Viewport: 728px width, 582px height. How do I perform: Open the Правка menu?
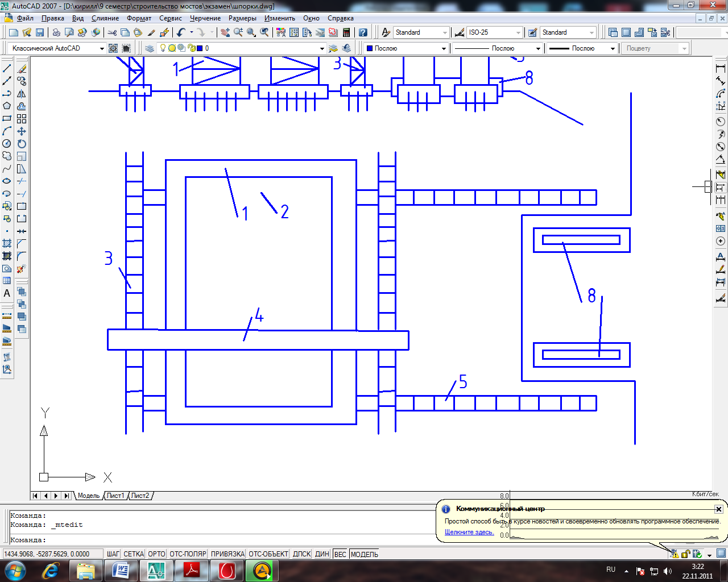53,18
